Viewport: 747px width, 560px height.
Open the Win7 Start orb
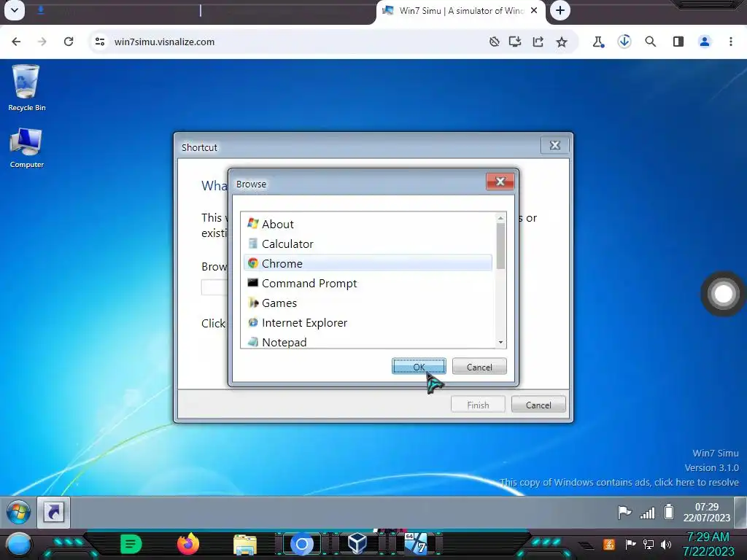click(x=18, y=512)
